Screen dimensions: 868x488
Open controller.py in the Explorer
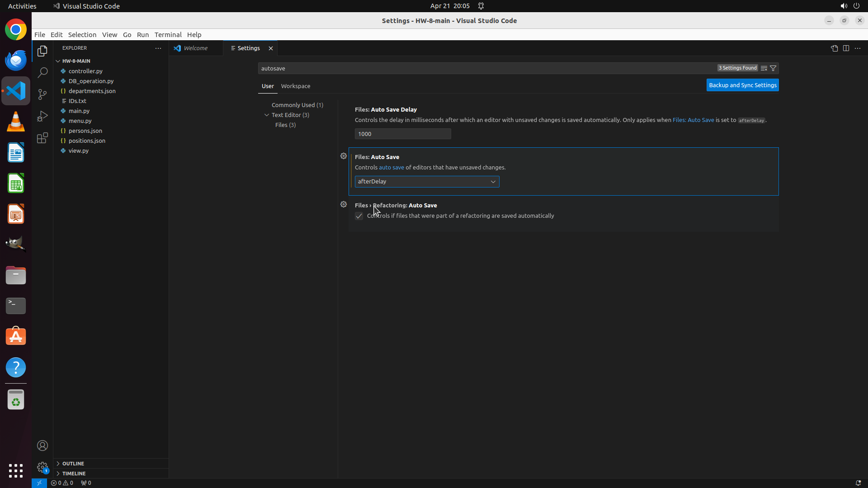pyautogui.click(x=85, y=71)
